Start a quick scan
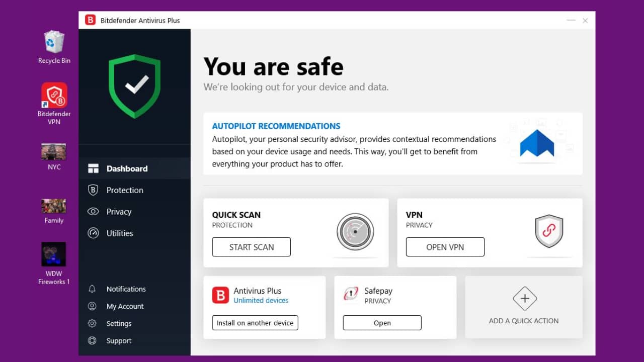Viewport: 644px width, 362px height. (x=252, y=247)
